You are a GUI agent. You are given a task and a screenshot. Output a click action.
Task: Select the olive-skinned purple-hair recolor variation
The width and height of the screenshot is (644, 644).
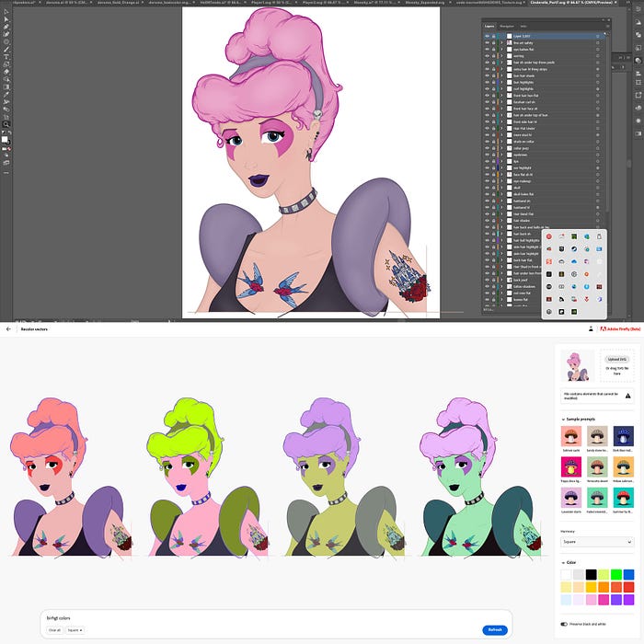pos(345,477)
